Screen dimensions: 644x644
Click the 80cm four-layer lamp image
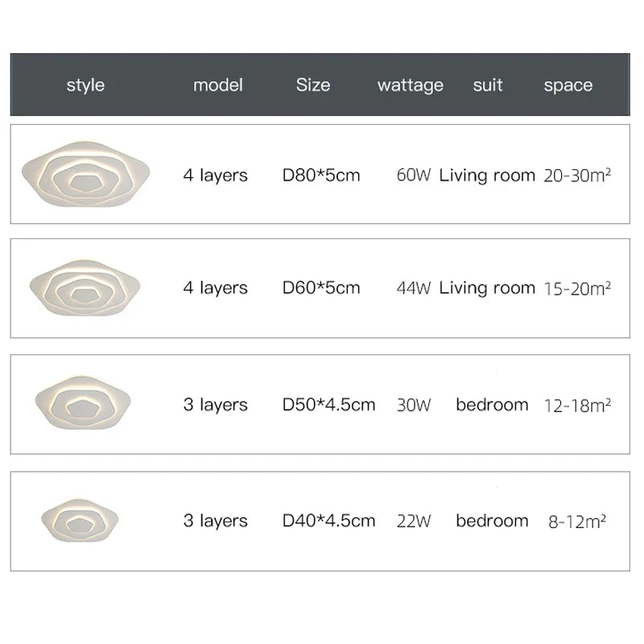coord(85,175)
